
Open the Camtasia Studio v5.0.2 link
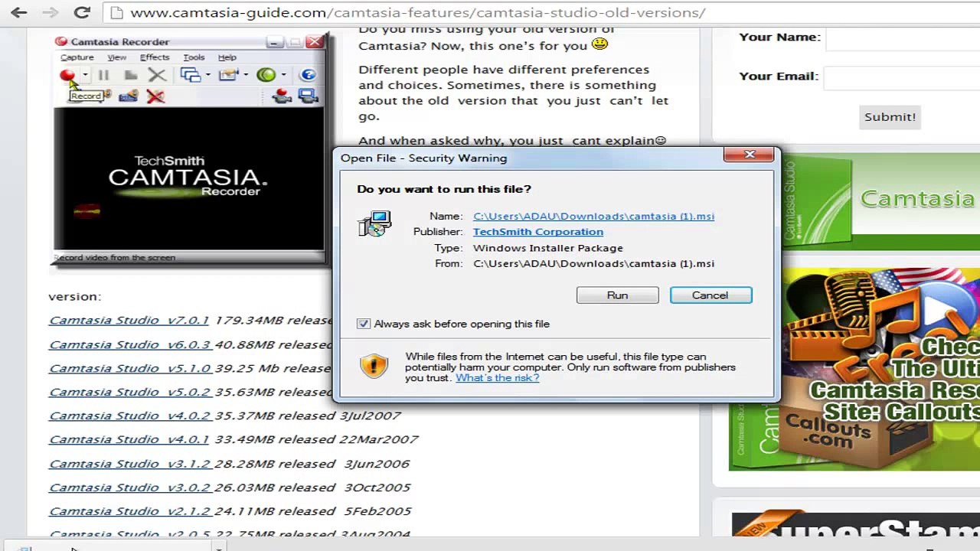coord(129,393)
